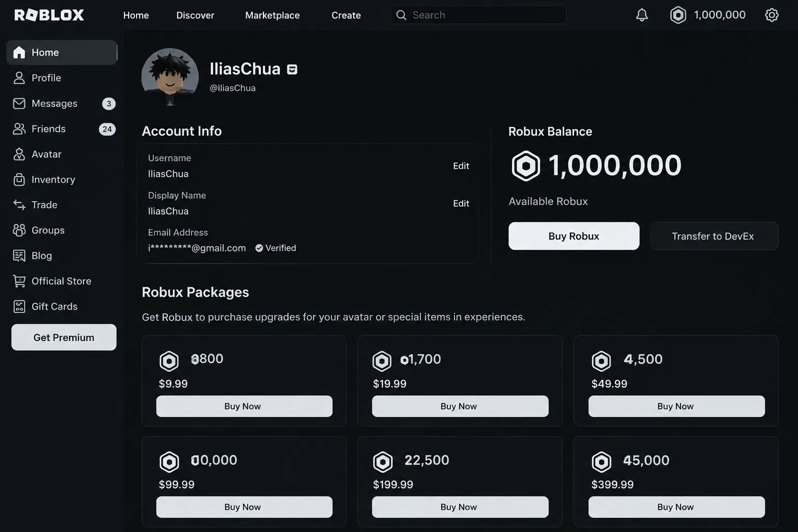Click the Messages count badge 3
The width and height of the screenshot is (798, 532).
click(x=109, y=103)
